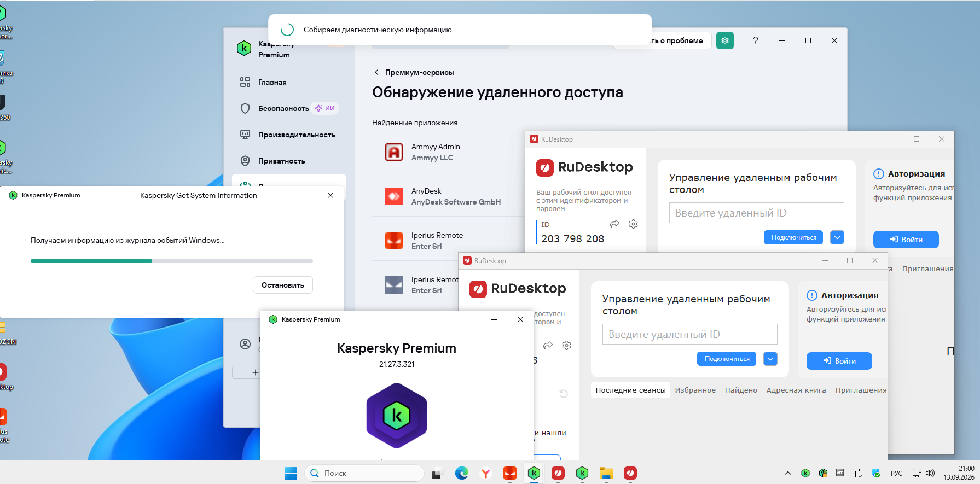
Task: Open the Microsoft Edge taskbar icon
Action: (x=462, y=473)
